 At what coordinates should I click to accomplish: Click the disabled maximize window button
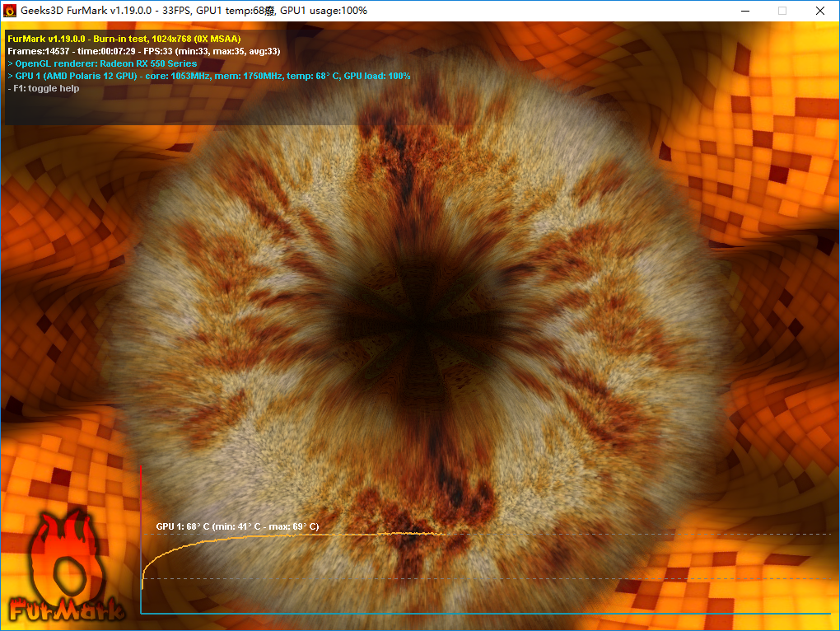click(782, 11)
